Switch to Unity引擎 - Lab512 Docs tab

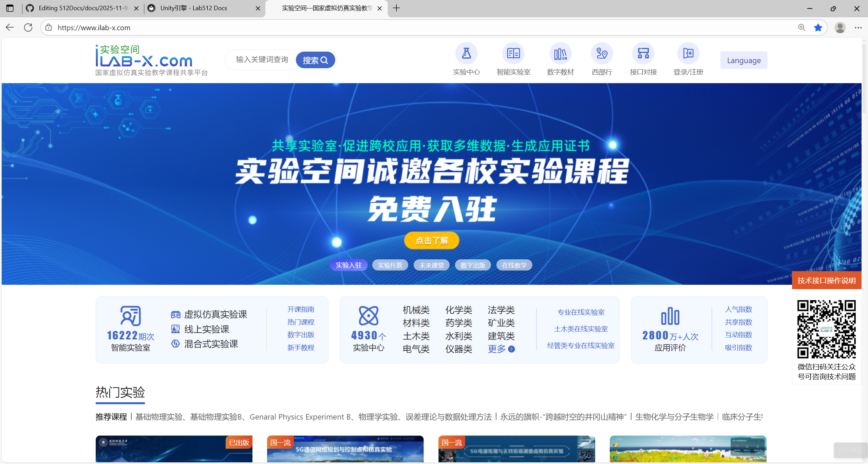click(x=193, y=8)
